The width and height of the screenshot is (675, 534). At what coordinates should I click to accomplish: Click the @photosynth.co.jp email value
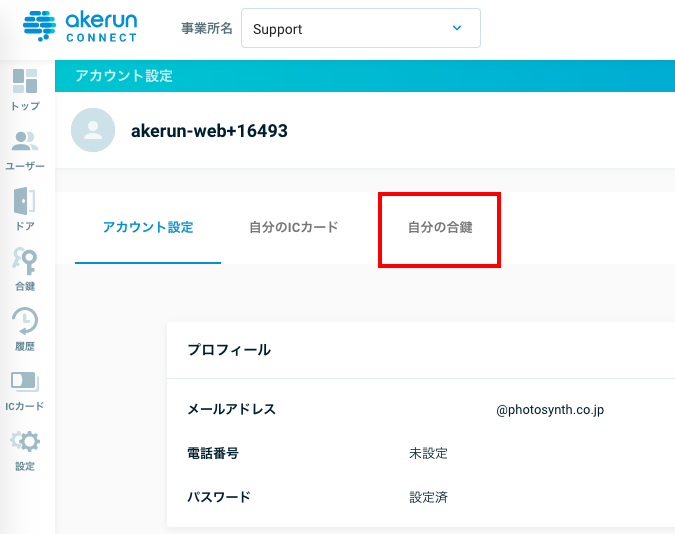pos(550,410)
